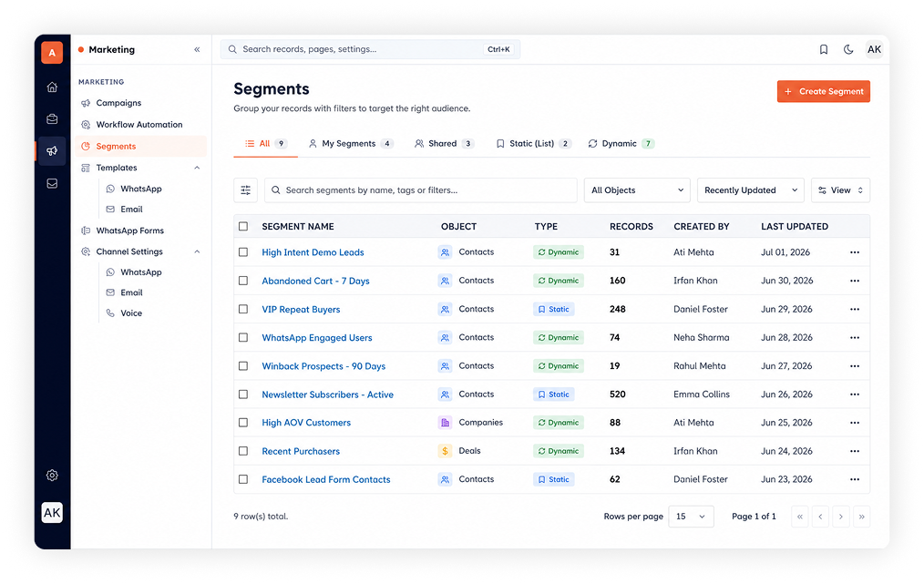Open row actions for VIP Repeat Buyers

[x=855, y=310]
